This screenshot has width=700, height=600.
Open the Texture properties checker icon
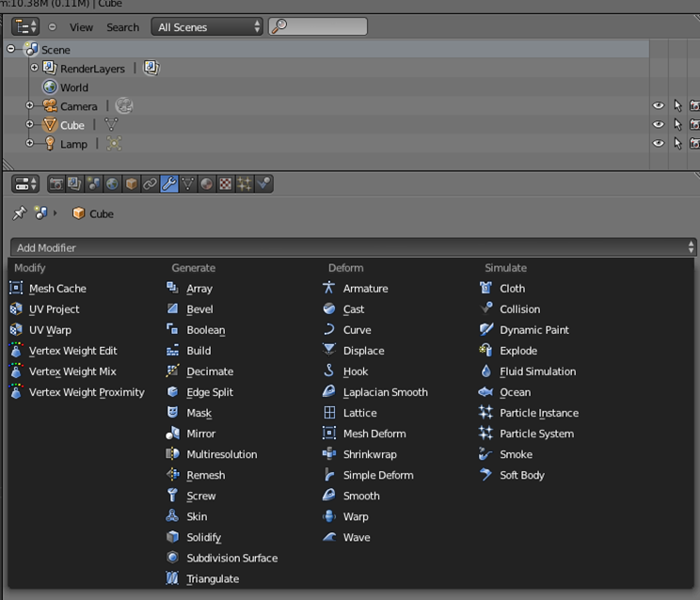point(226,184)
